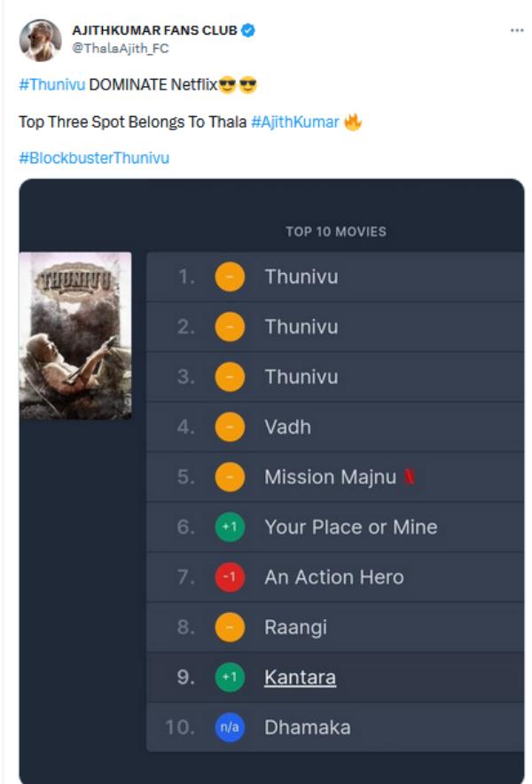Click the sunglasses emoji after DOMINATE Netflix
Screen dimensions: 532x784
pos(228,87)
